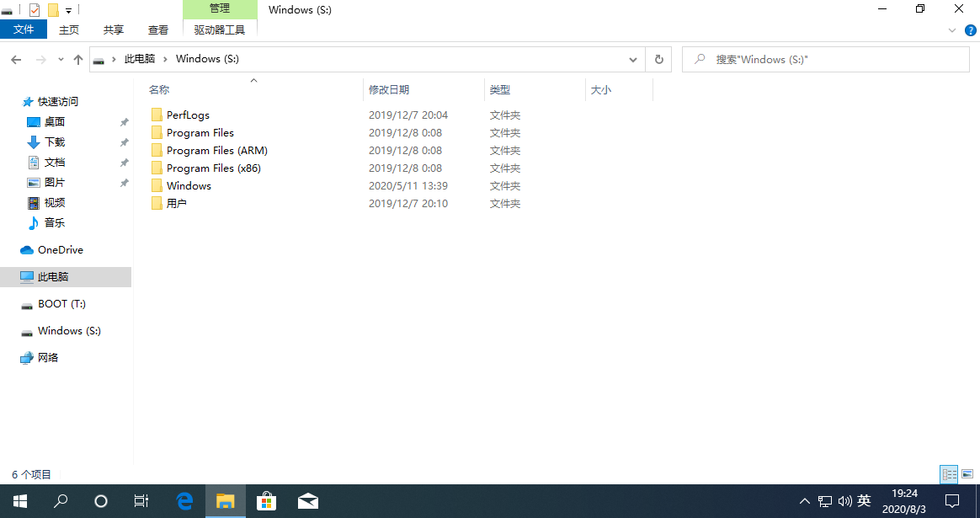The height and width of the screenshot is (518, 980).
Task: Open Task View on the taskbar
Action: pos(141,500)
